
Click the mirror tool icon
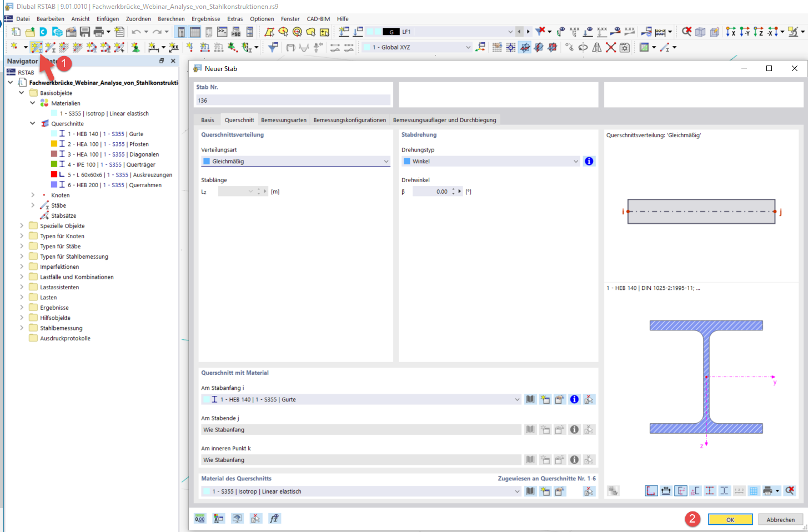point(597,47)
